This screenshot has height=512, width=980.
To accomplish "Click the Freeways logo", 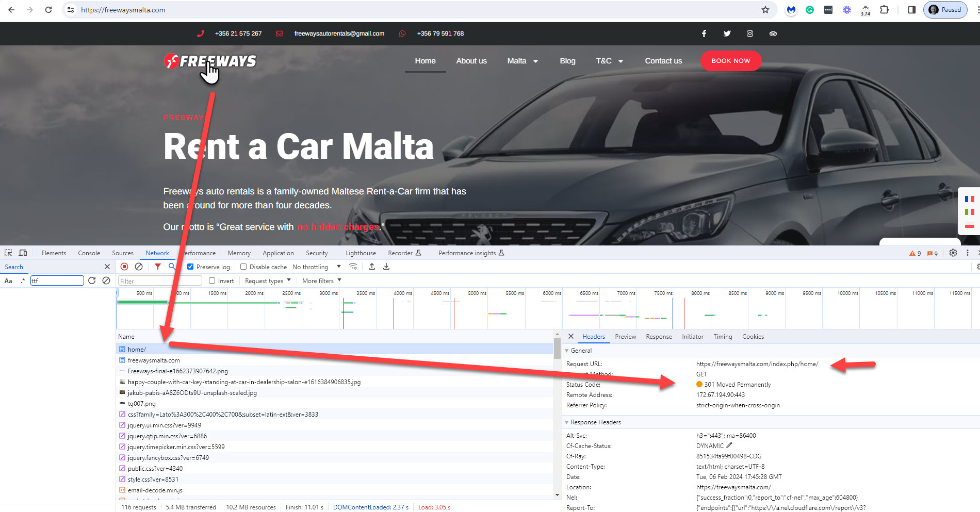I will (210, 61).
